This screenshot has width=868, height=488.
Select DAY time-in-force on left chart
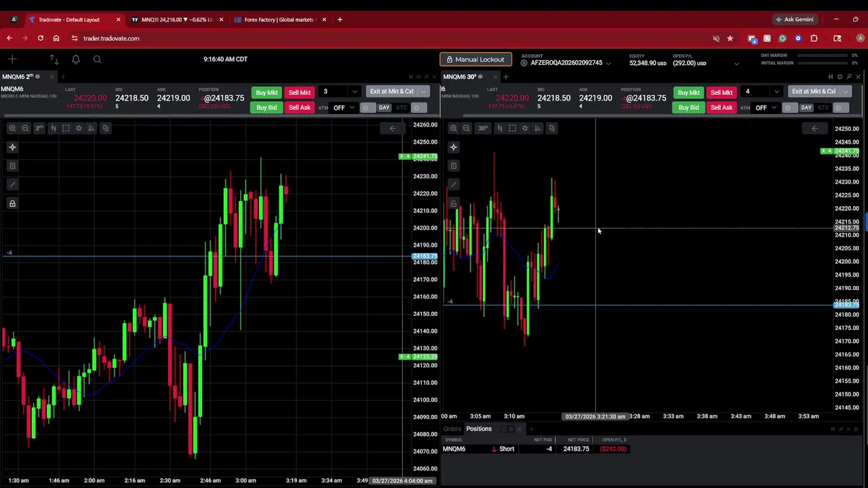384,108
